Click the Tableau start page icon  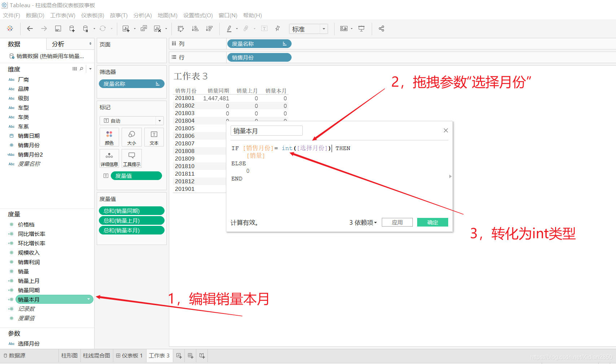click(x=10, y=28)
